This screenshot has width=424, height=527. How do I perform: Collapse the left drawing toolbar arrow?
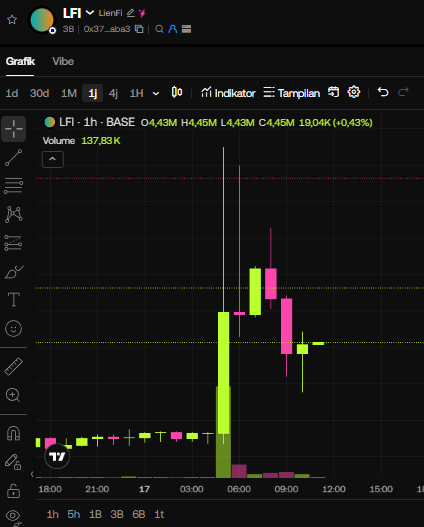coord(32,474)
